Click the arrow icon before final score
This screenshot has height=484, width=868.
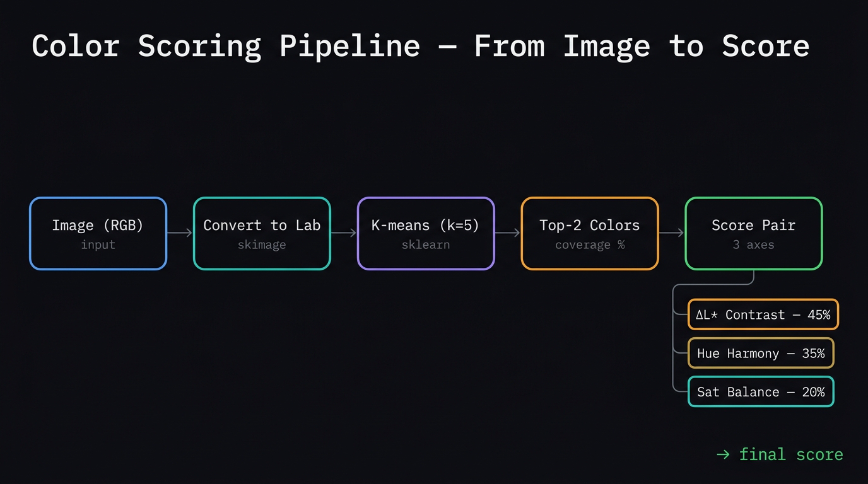pyautogui.click(x=722, y=454)
